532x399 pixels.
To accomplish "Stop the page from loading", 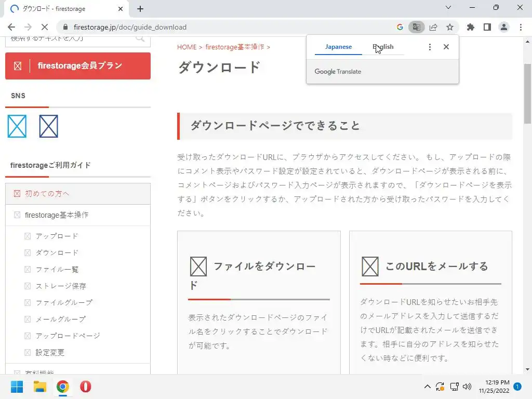I will (45, 27).
